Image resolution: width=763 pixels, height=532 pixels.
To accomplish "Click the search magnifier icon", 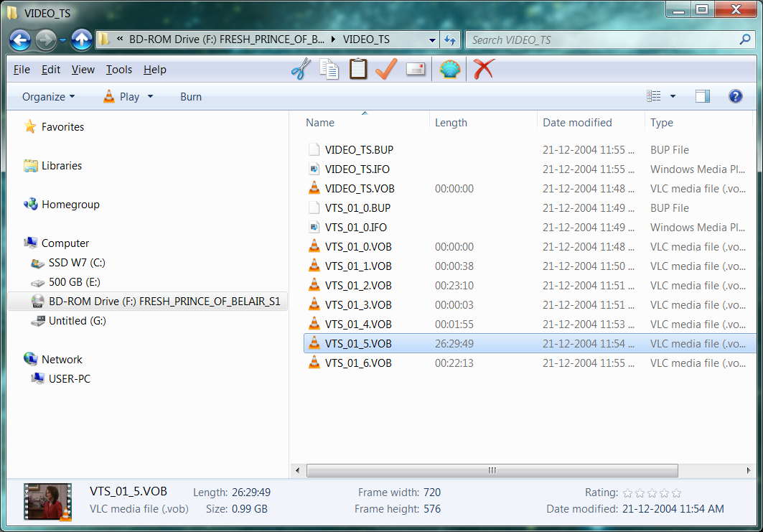I will pos(744,39).
